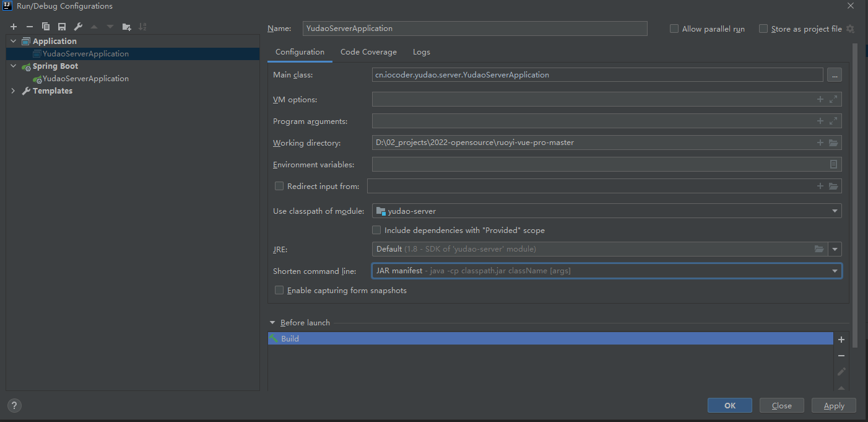868x422 pixels.
Task: Browse for the Redirect input file
Action: click(x=833, y=186)
